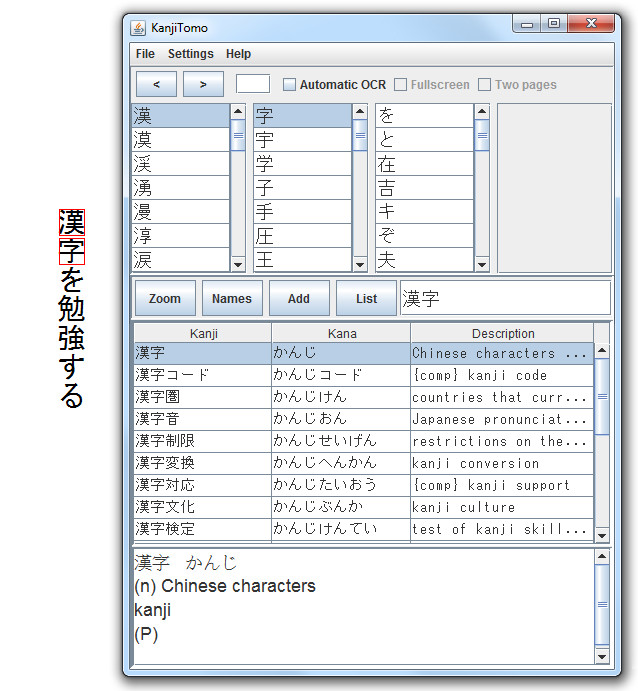Click scroll down arrow of second character list

coord(360,264)
